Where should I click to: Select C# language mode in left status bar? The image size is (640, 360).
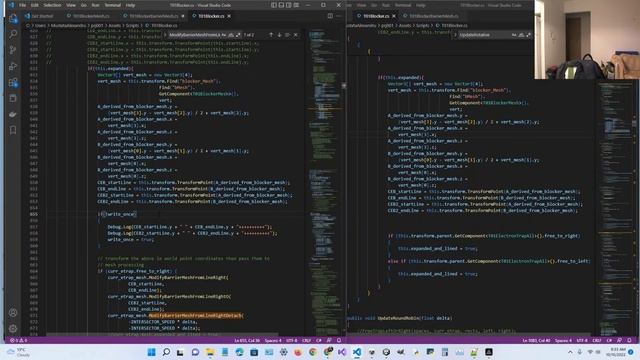tap(319, 340)
